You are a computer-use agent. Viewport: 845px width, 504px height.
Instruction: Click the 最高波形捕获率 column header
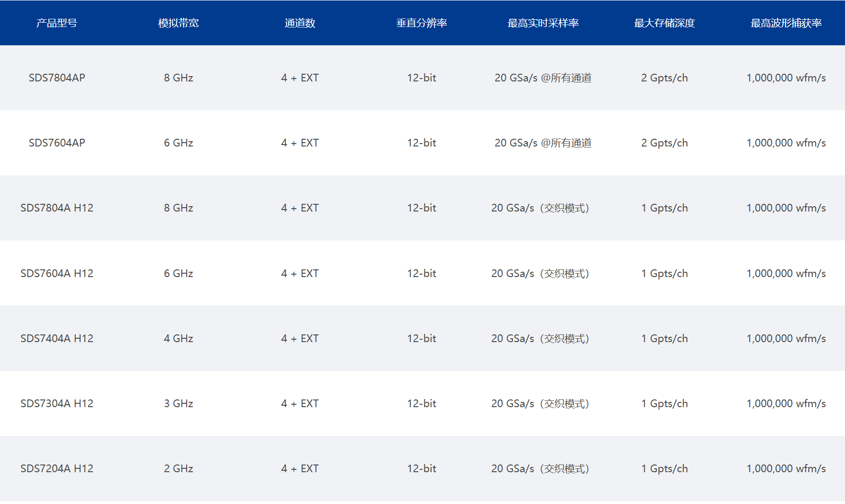tap(786, 23)
